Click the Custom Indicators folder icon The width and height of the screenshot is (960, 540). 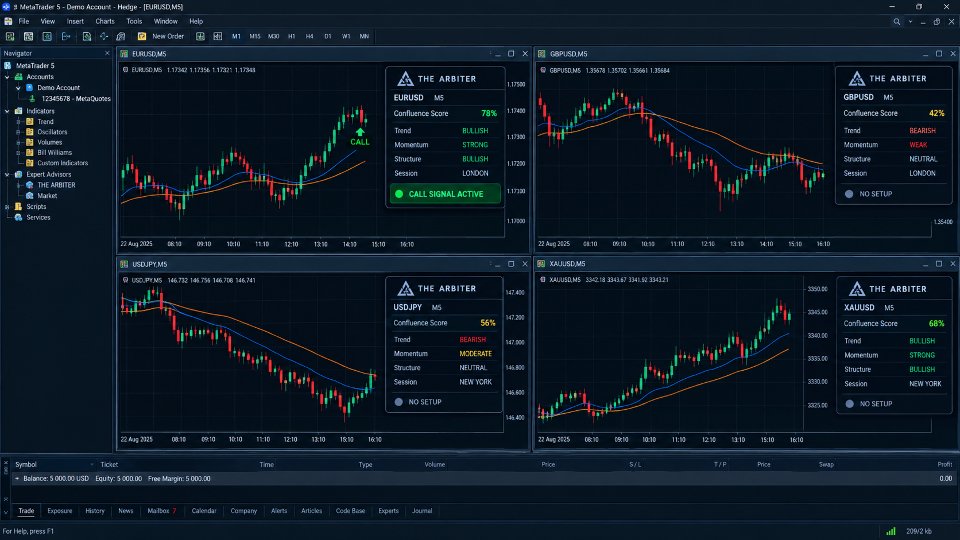click(x=29, y=163)
